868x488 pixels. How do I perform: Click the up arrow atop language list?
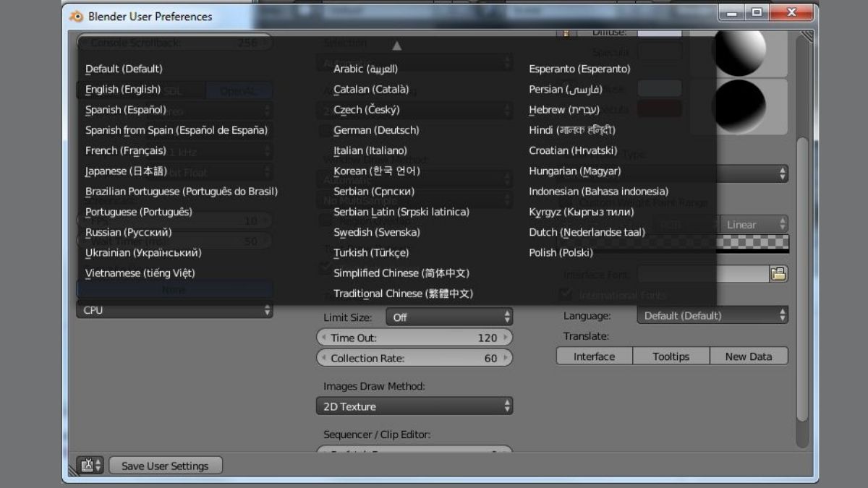pyautogui.click(x=396, y=46)
